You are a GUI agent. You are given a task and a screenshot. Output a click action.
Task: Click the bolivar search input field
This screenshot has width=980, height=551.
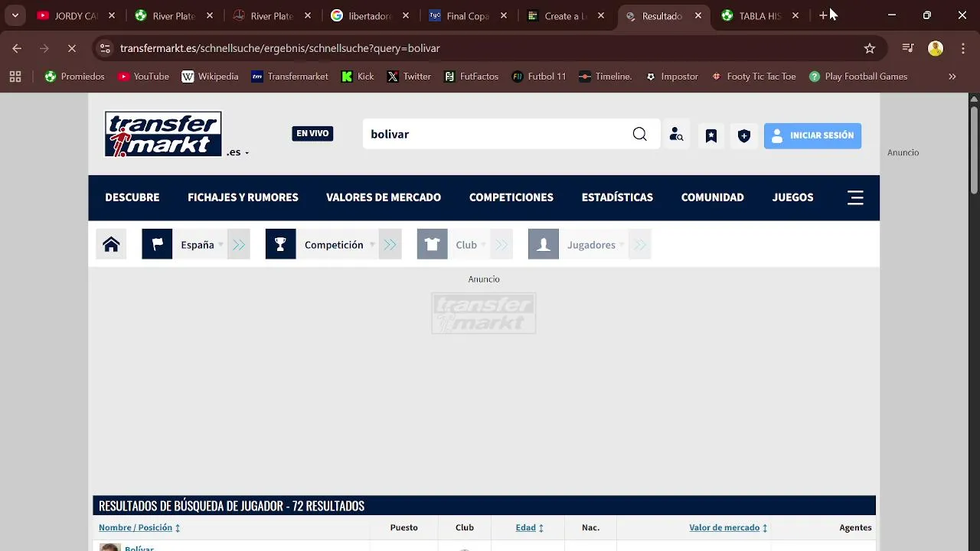coord(498,135)
